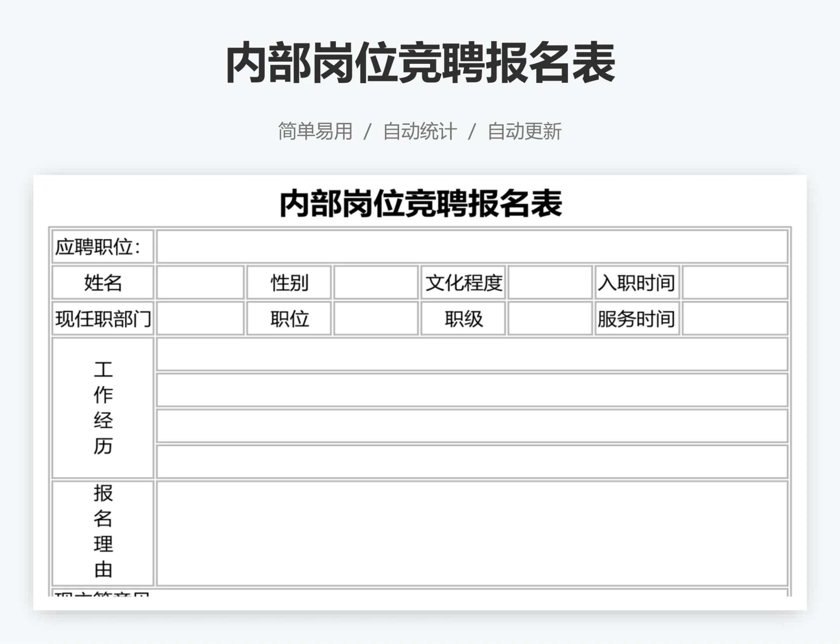Click the 文化程度 input cell
Image resolution: width=840 pixels, height=644 pixels.
pos(550,283)
